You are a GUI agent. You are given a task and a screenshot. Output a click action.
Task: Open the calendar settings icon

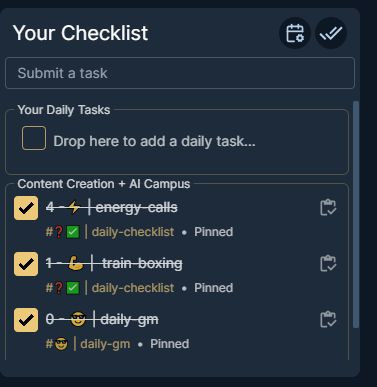coord(295,33)
